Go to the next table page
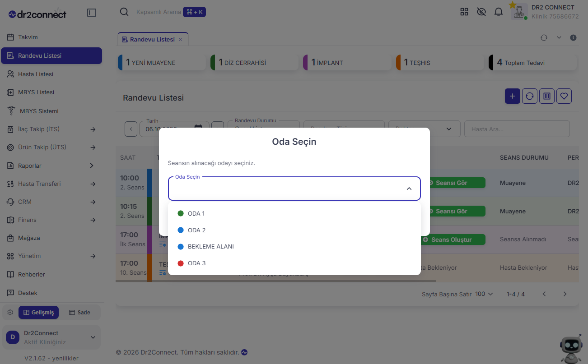Screen dimensions: 588x364 [x=565, y=294]
